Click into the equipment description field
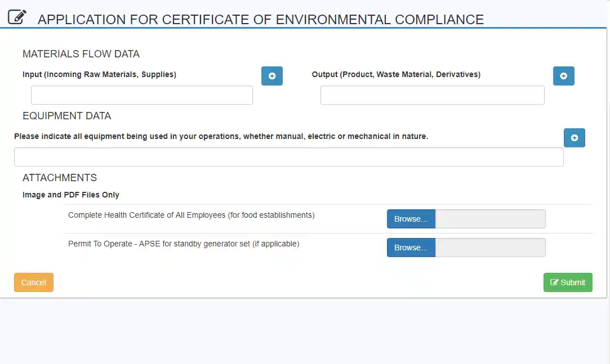This screenshot has height=364, width=610. [288, 157]
